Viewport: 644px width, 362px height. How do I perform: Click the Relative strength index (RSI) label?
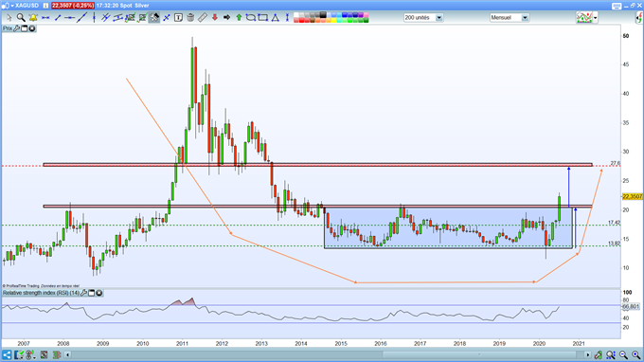click(41, 293)
